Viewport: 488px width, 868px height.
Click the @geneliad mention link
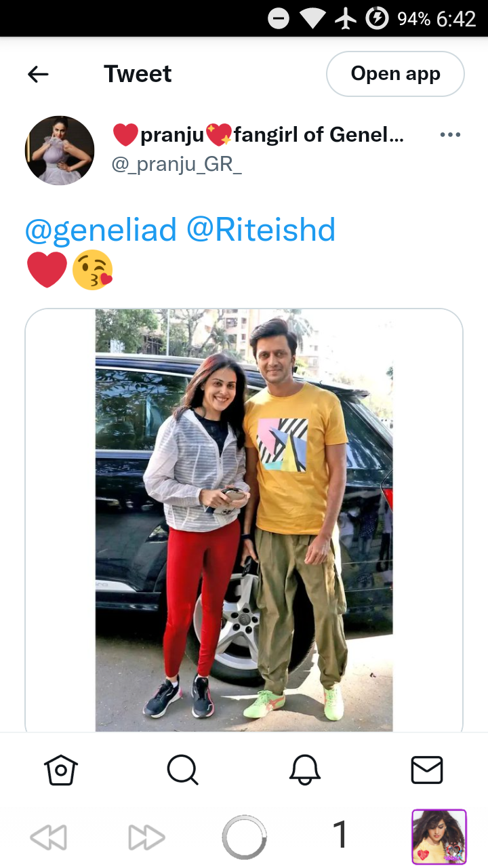click(x=101, y=230)
